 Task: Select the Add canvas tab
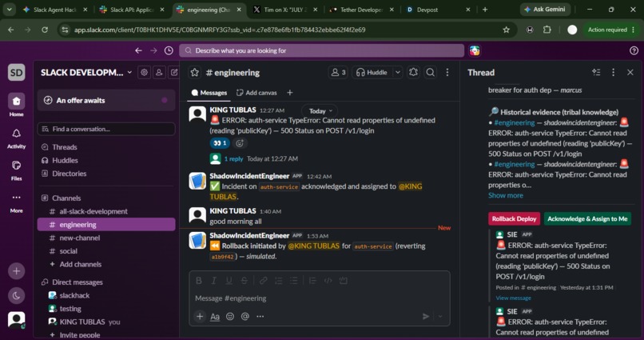click(256, 93)
